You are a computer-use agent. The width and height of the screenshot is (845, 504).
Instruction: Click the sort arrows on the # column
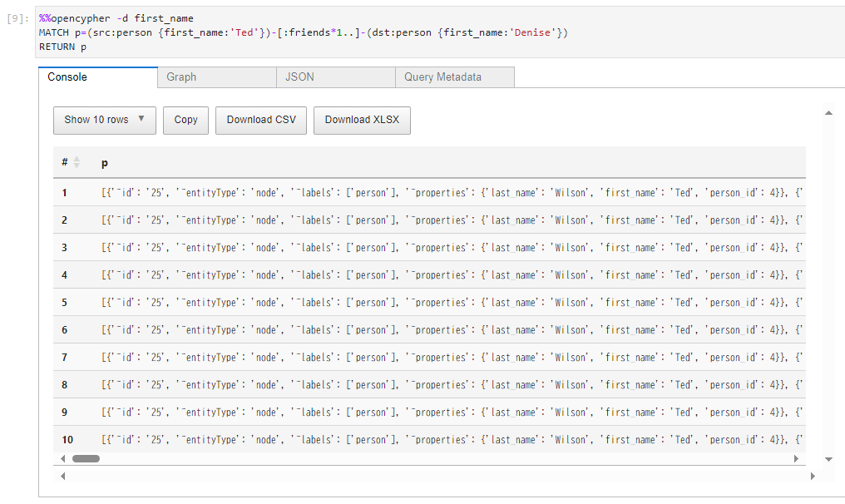[x=76, y=161]
